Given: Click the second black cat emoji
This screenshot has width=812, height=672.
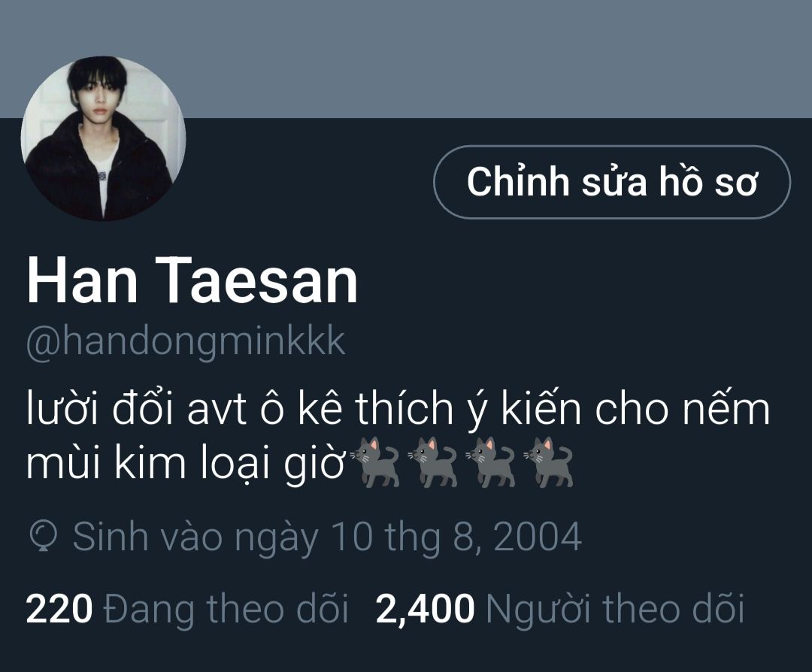Looking at the screenshot, I should 434,462.
